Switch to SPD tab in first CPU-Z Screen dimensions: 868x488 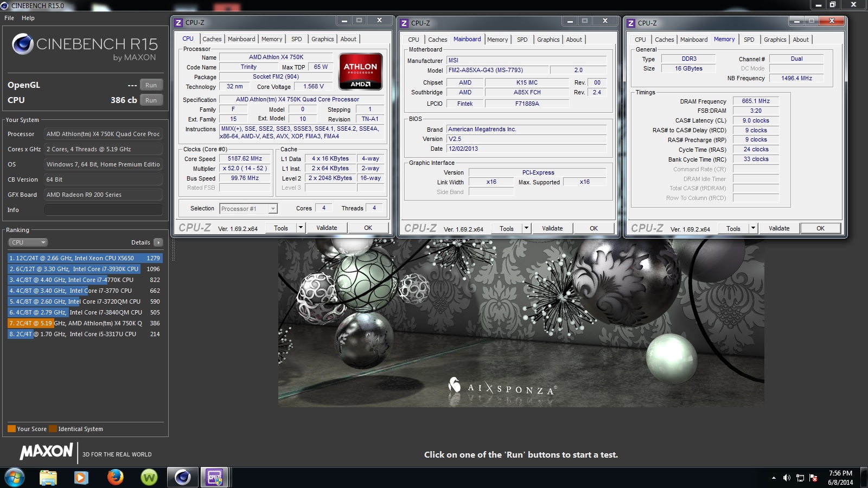(297, 39)
